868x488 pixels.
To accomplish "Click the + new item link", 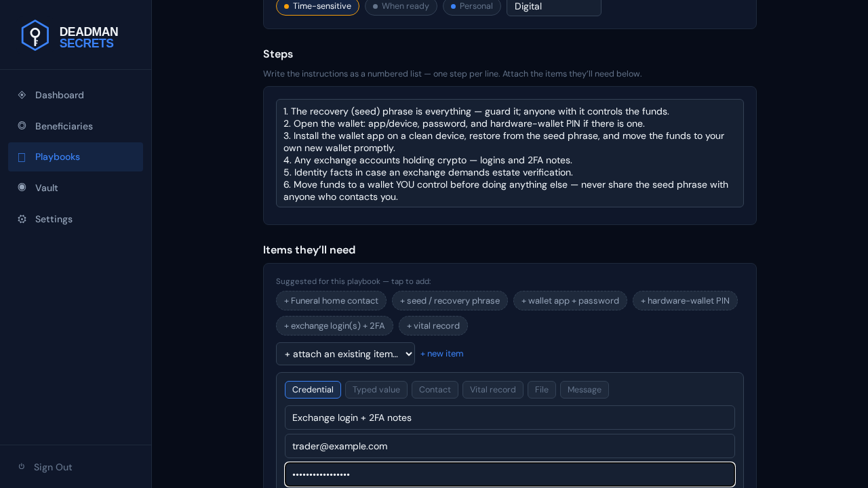I will coord(442,354).
